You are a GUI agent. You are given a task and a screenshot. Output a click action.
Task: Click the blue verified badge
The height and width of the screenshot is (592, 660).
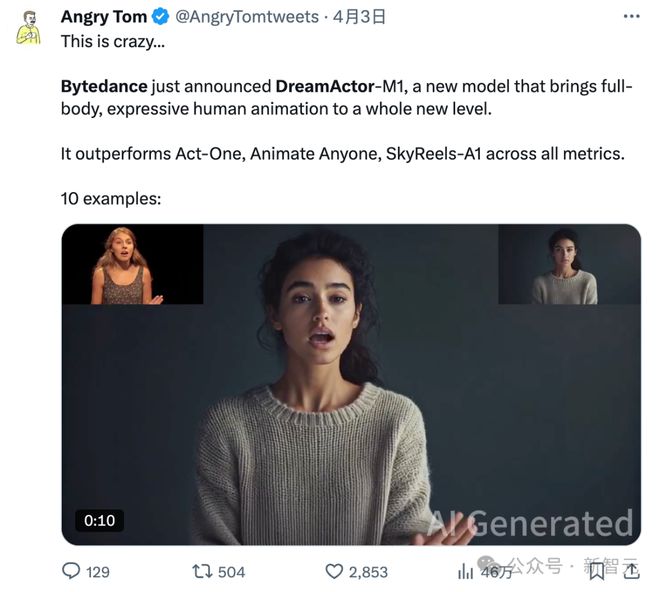point(161,18)
